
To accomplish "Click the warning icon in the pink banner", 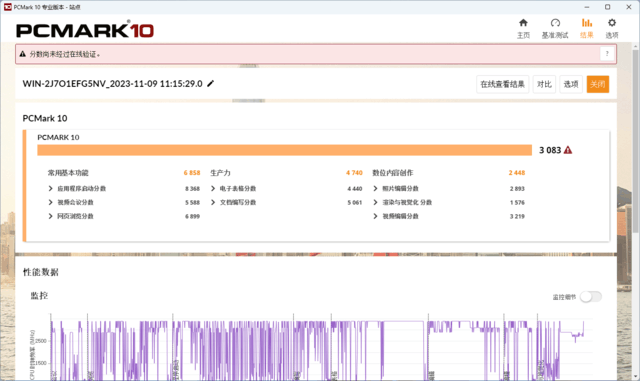I will tap(22, 54).
